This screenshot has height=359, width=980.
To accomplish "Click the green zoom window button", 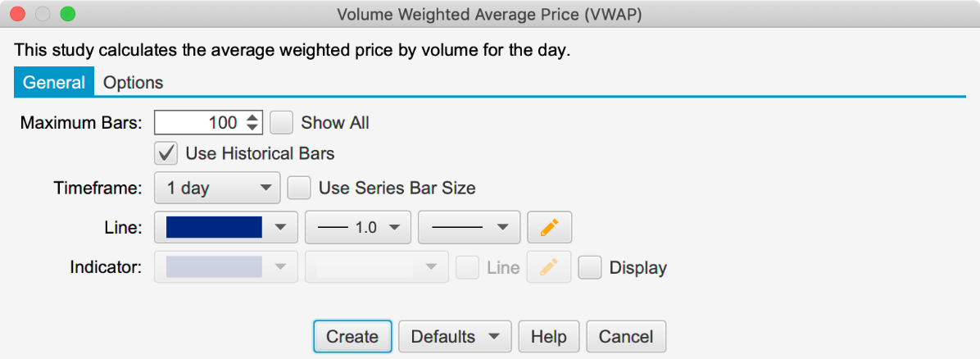I will coord(67,14).
